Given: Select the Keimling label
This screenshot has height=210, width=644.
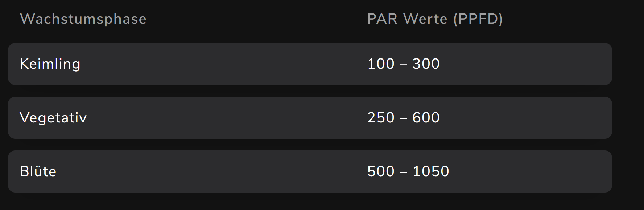Looking at the screenshot, I should pyautogui.click(x=50, y=64).
